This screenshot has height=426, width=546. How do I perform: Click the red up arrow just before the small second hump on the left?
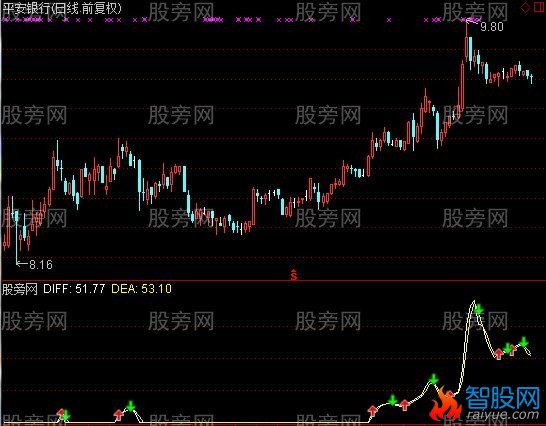[x=119, y=415]
